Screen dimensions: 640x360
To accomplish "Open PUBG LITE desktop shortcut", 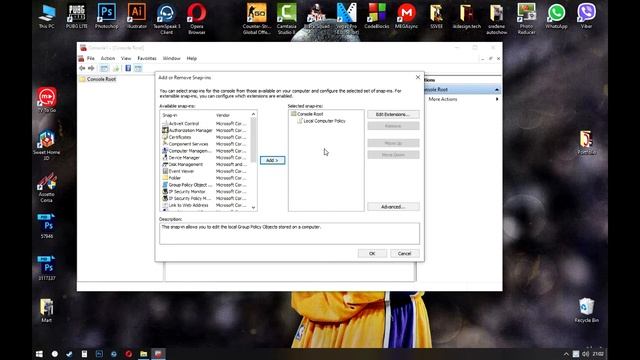I will 76,16.
